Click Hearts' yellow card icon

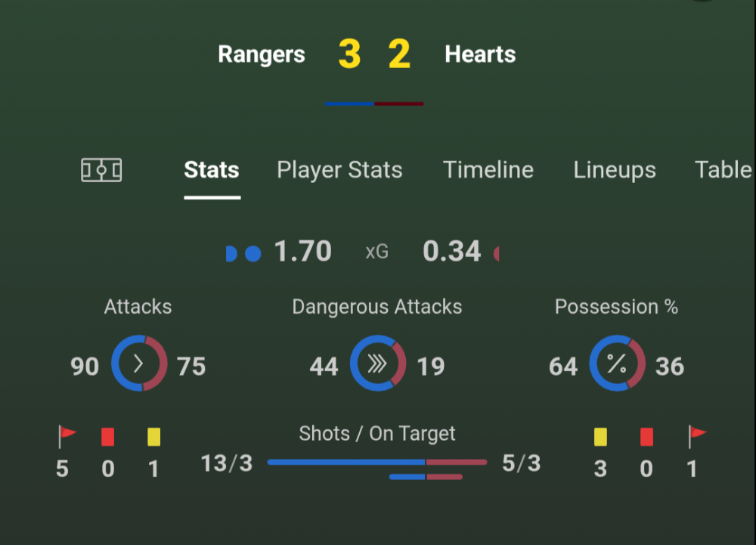pyautogui.click(x=600, y=437)
